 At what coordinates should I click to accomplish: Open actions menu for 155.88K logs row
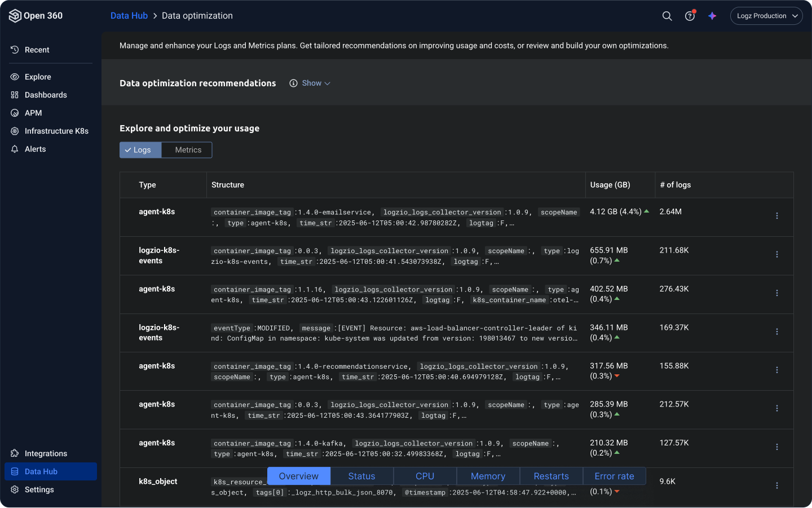click(x=777, y=370)
